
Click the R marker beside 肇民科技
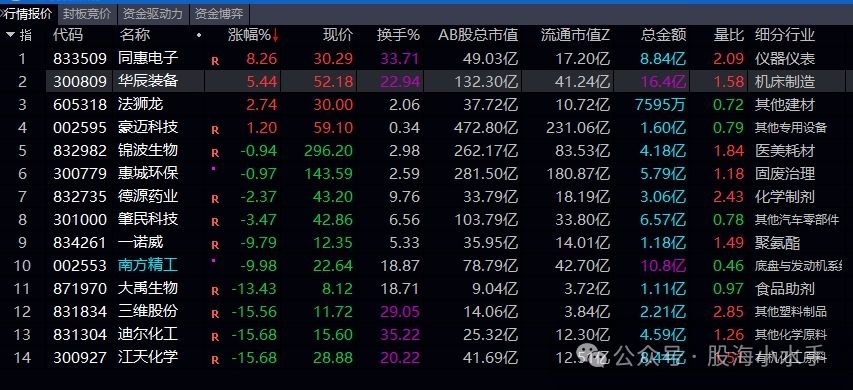pyautogui.click(x=215, y=222)
